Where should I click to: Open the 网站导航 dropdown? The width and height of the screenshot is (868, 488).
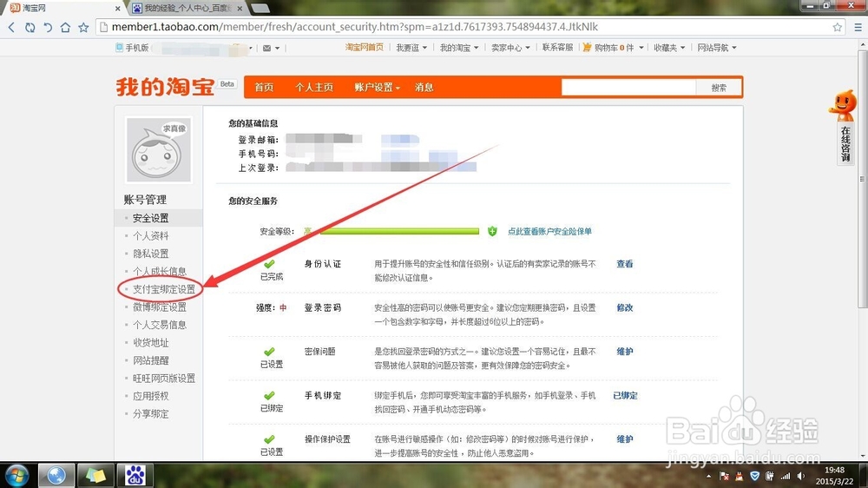click(x=717, y=48)
